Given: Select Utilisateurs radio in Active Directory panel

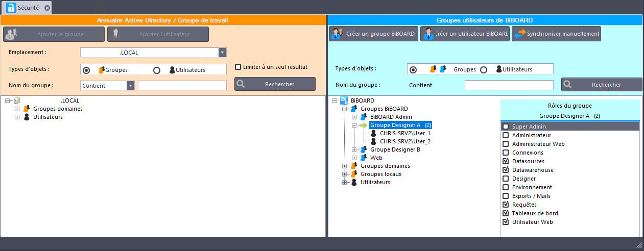Looking at the screenshot, I should pos(157,70).
